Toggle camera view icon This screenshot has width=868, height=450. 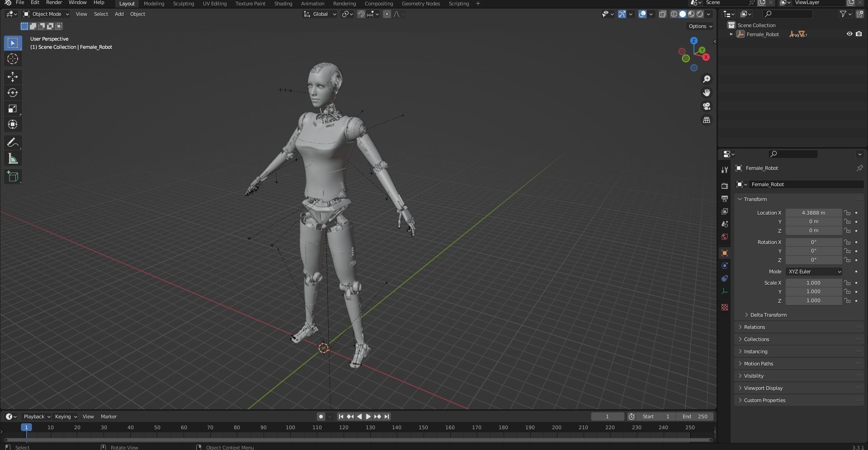click(x=707, y=106)
